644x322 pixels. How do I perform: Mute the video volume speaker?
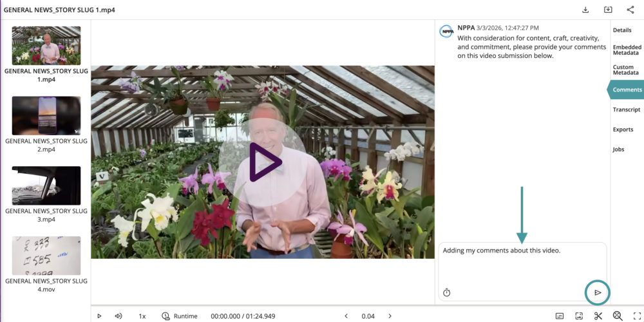[x=118, y=316]
